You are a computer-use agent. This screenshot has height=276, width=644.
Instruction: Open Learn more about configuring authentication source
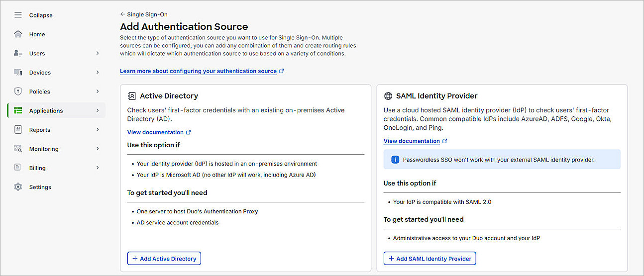(x=198, y=71)
